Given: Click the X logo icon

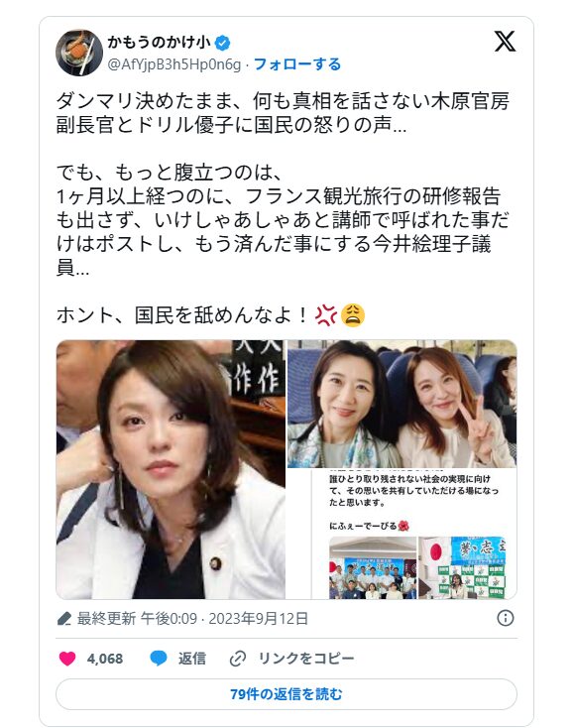Looking at the screenshot, I should pyautogui.click(x=505, y=42).
